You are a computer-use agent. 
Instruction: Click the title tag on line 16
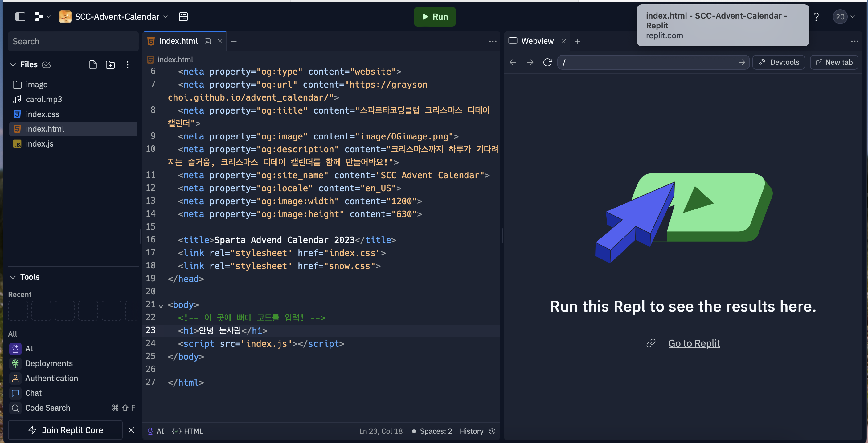tap(287, 240)
